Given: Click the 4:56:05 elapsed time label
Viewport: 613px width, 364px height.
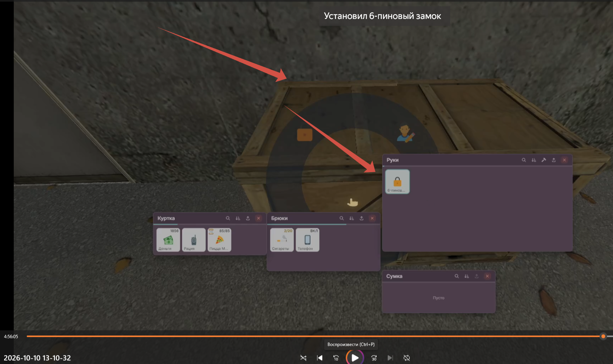Looking at the screenshot, I should click(11, 336).
